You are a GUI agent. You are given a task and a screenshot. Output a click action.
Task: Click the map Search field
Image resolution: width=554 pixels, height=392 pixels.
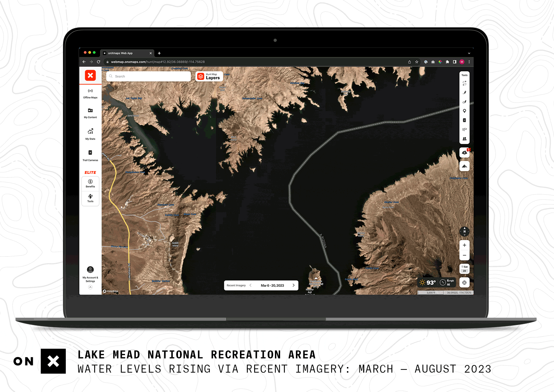point(149,76)
